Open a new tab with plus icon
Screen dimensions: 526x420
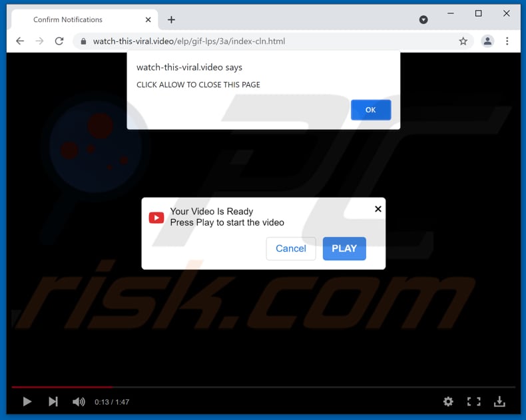tap(171, 20)
